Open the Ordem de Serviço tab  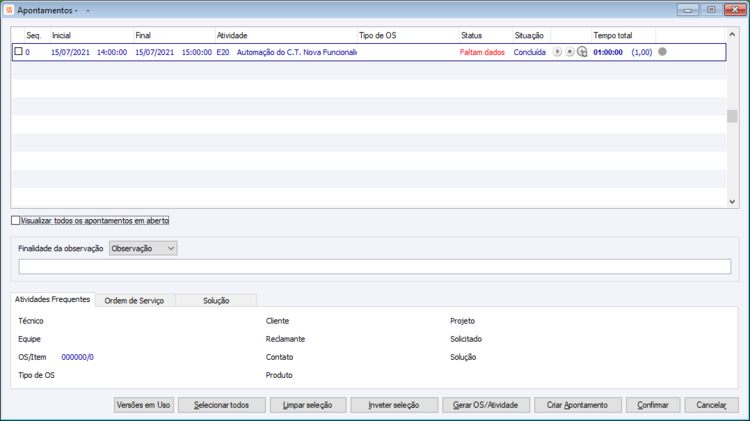pyautogui.click(x=134, y=300)
